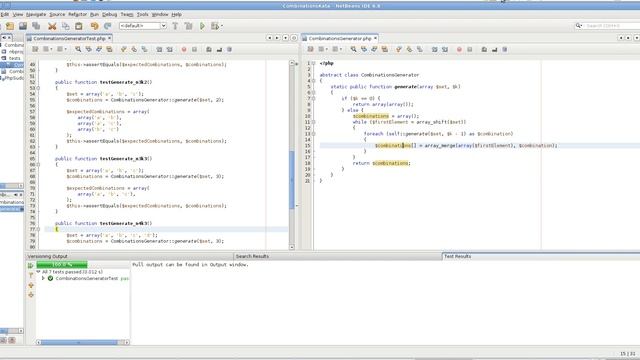Click magnifier Find Selection icon in left editor

point(78,49)
